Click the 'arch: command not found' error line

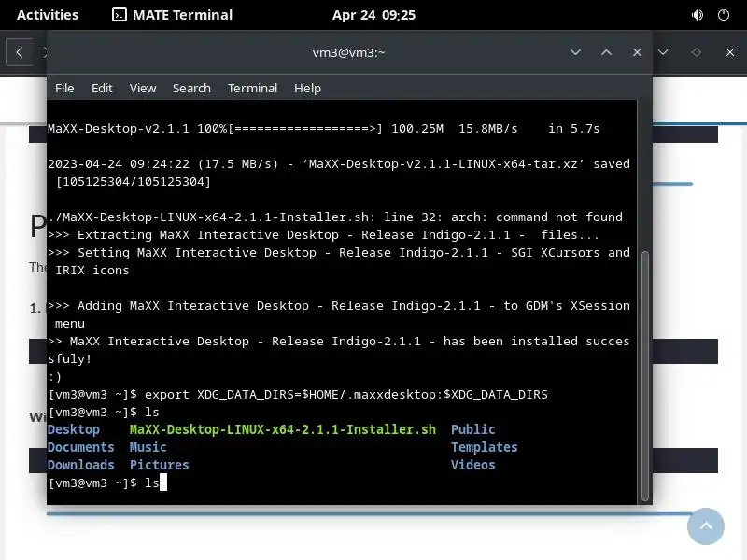click(x=335, y=217)
